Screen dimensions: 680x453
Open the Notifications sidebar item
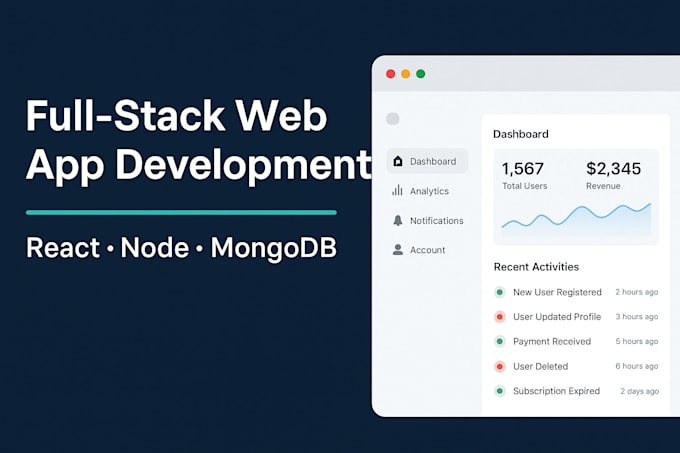428,220
